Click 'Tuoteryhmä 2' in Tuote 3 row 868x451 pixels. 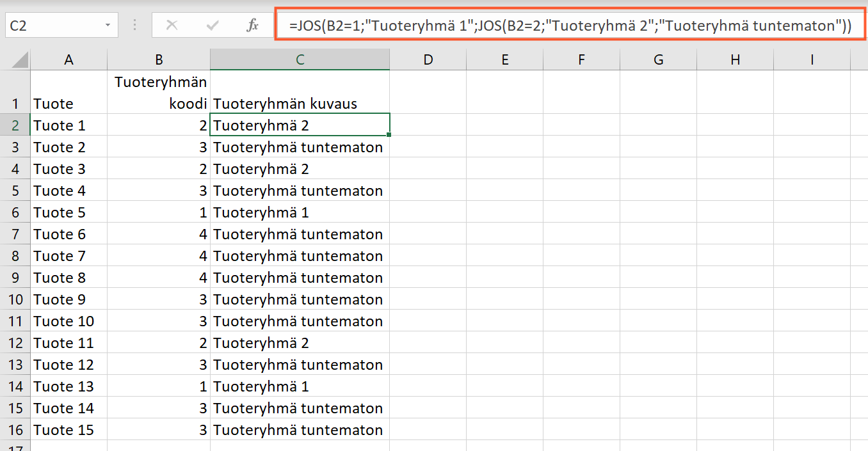coord(300,169)
